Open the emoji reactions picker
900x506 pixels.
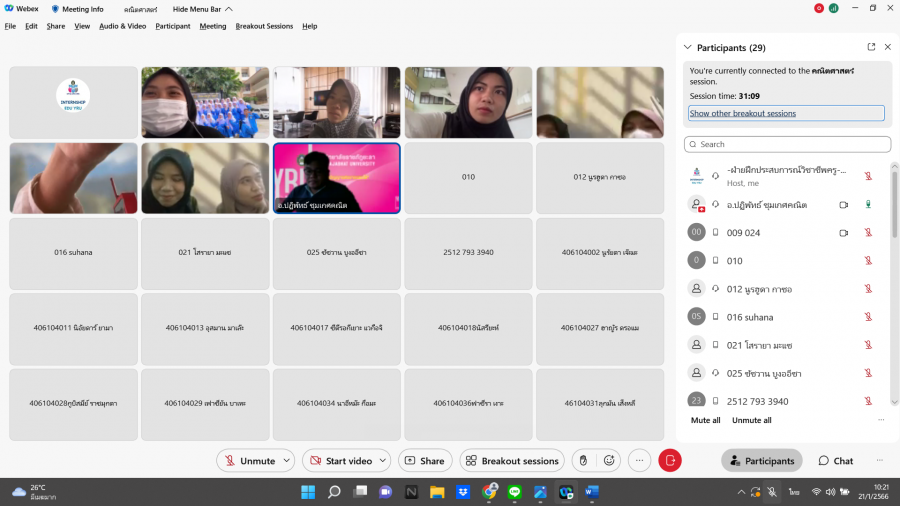[609, 461]
